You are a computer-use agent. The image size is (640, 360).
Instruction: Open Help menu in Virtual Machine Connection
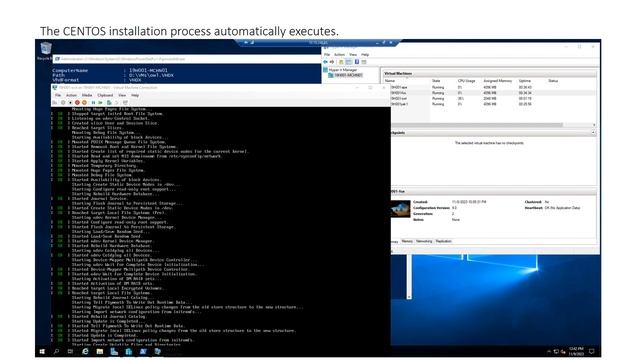pos(135,95)
